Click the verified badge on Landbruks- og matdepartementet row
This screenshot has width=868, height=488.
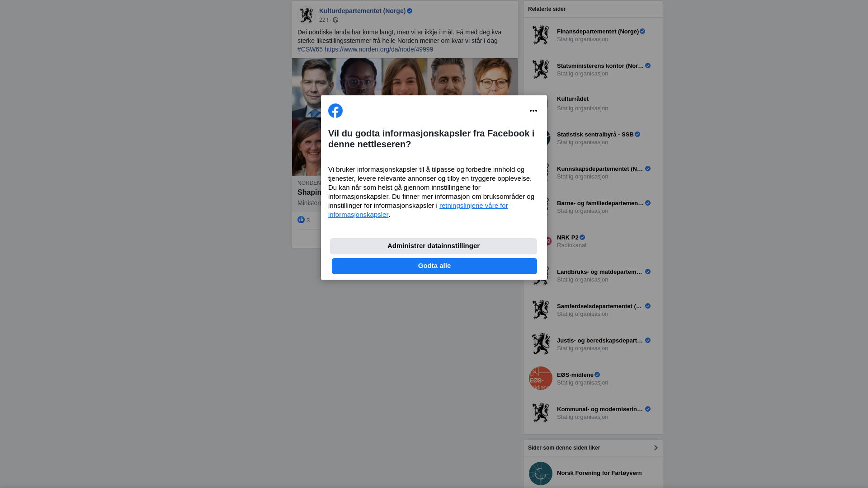point(648,272)
